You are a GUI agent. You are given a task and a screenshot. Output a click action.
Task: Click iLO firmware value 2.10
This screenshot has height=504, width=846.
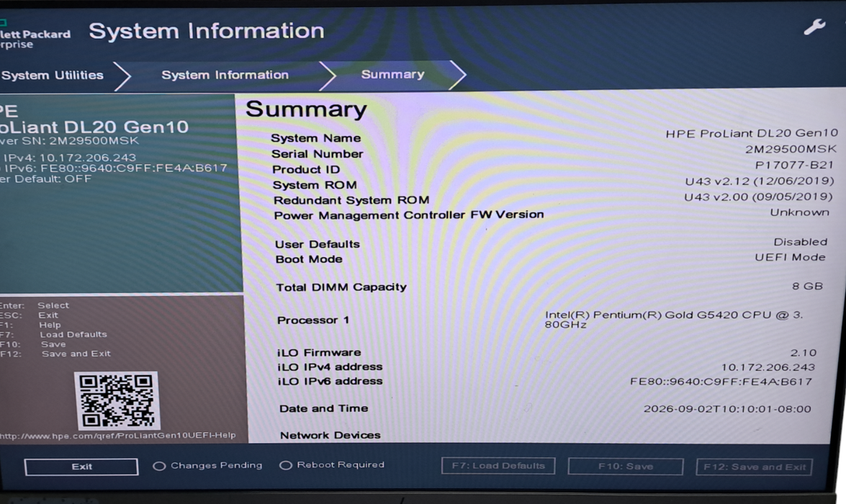tap(804, 353)
